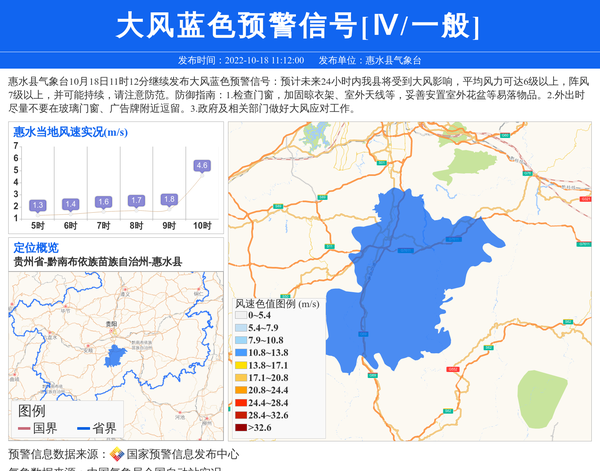Click the 0~5.4 legend color box
The height and width of the screenshot is (471, 600).
tap(241, 315)
